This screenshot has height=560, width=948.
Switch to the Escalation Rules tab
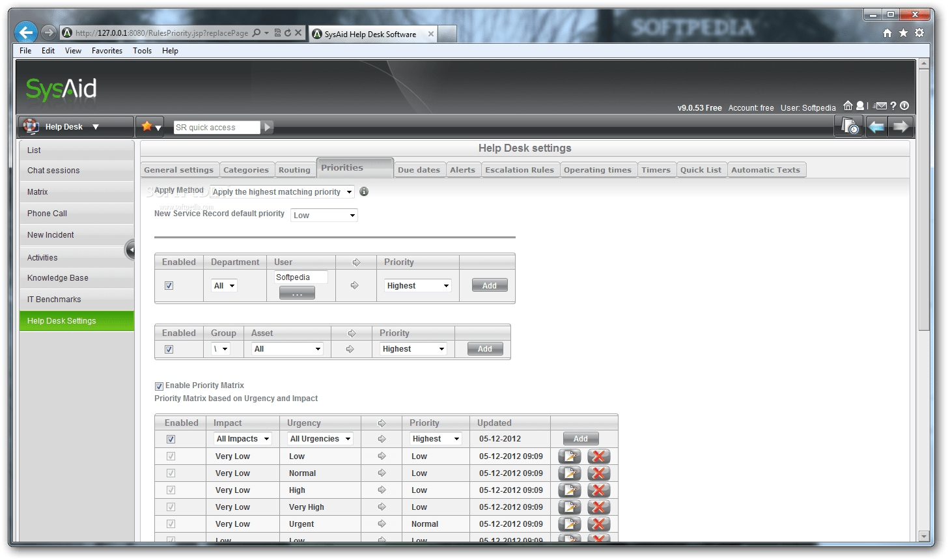520,169
